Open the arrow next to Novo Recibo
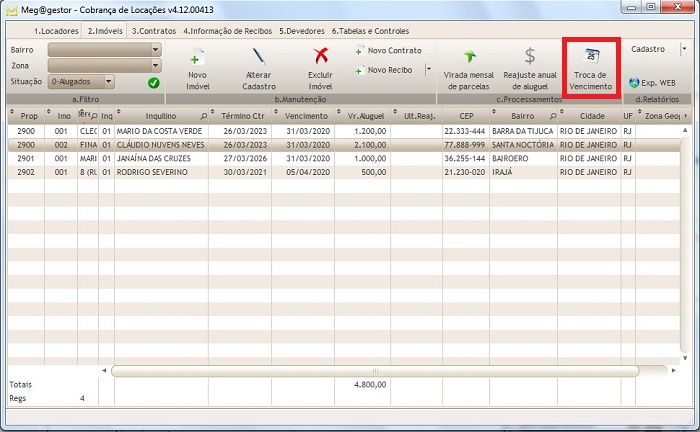The width and height of the screenshot is (700, 432). [x=428, y=70]
